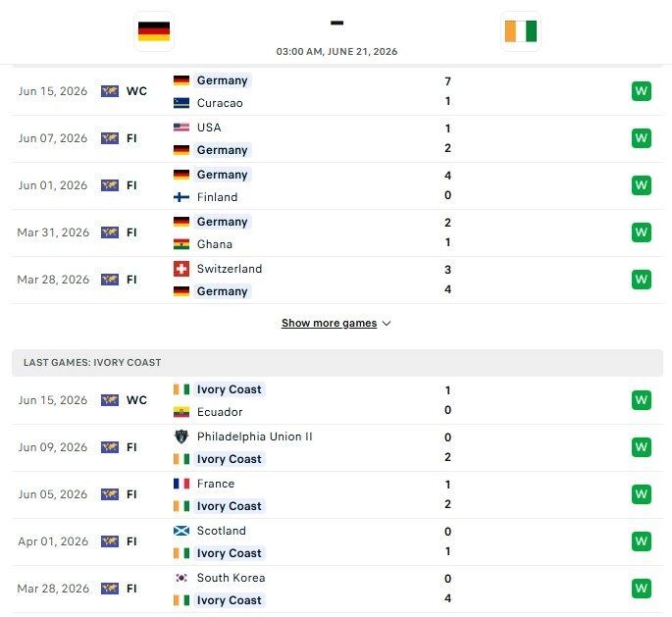Image resolution: width=672 pixels, height=617 pixels.
Task: Click the win badge for Germany vs Curacao
Action: 642,91
